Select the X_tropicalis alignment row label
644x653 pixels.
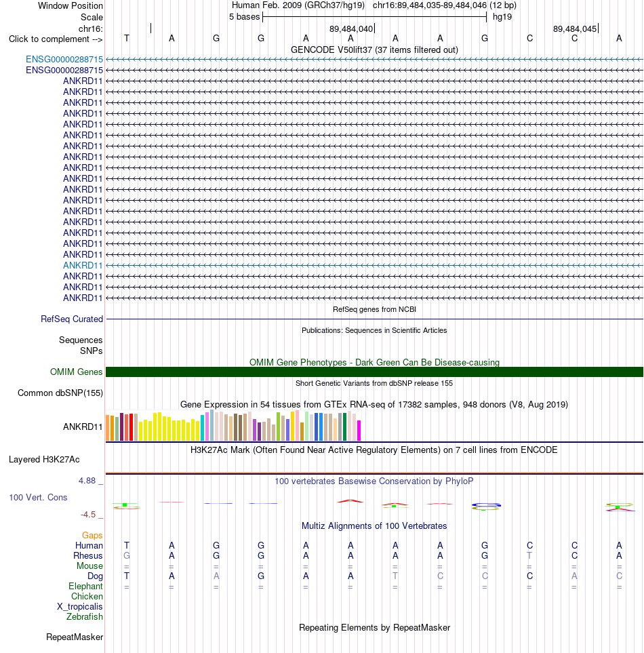point(79,607)
